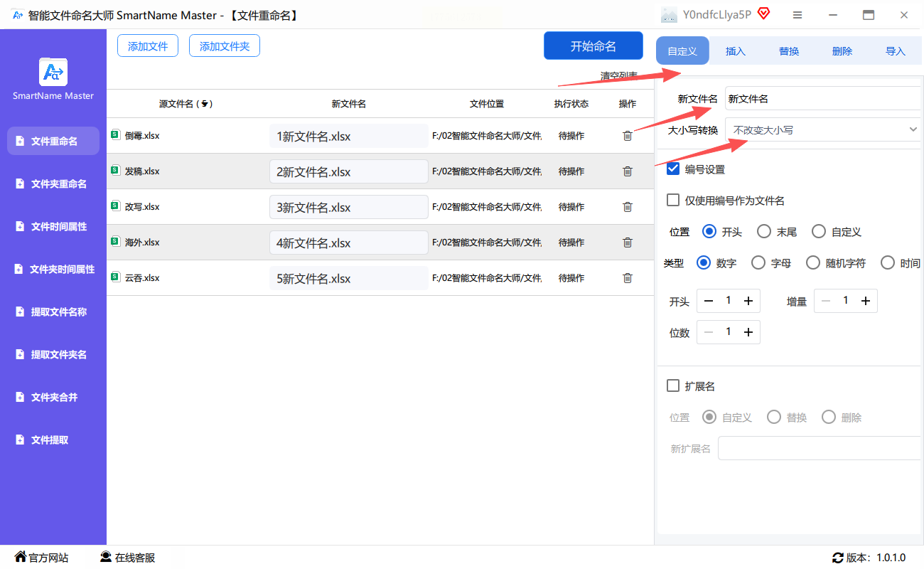Click the sort icon beside 源文件名 header
Viewport: 924px width, 569px height.
205,104
